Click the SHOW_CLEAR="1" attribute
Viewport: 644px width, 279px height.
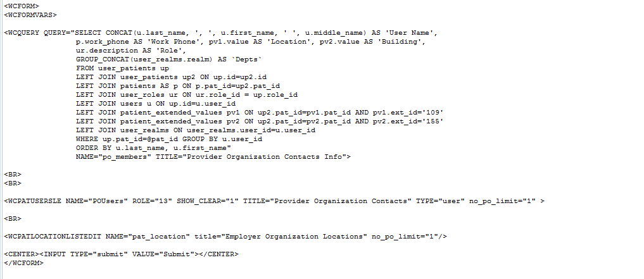point(208,201)
